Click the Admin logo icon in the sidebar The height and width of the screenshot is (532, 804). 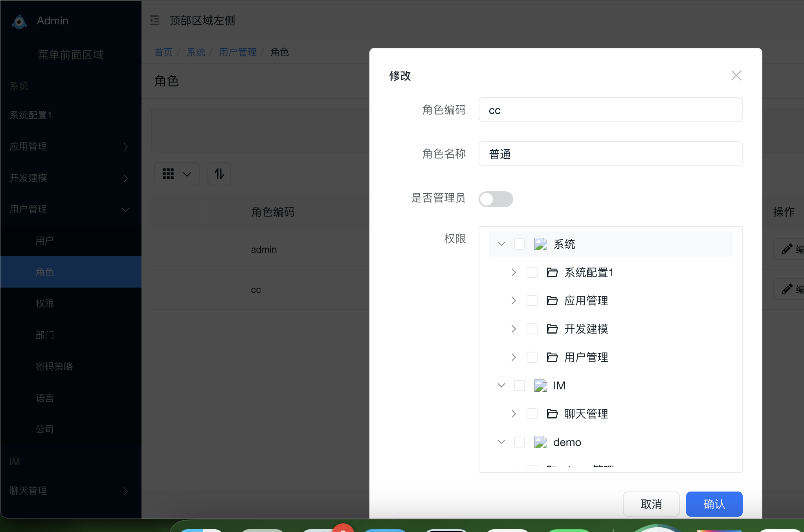point(18,21)
